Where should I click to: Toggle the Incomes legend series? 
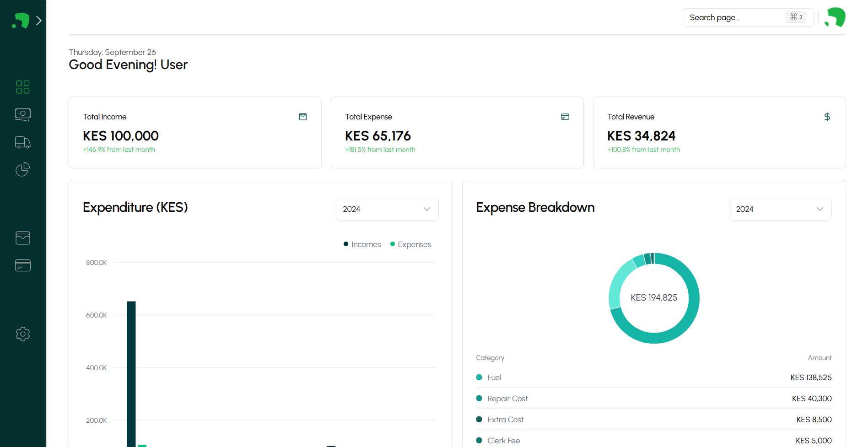pyautogui.click(x=362, y=244)
